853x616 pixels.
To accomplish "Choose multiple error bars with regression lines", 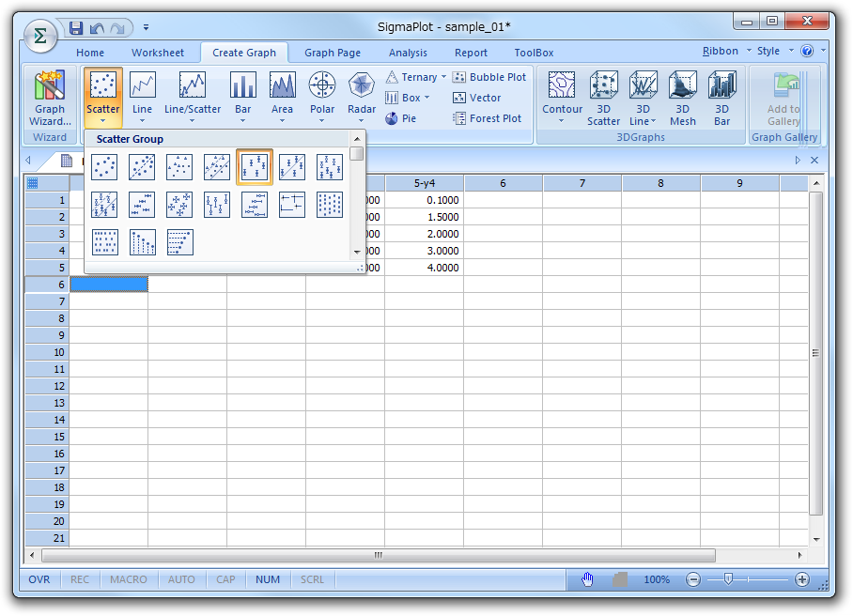I will click(104, 205).
